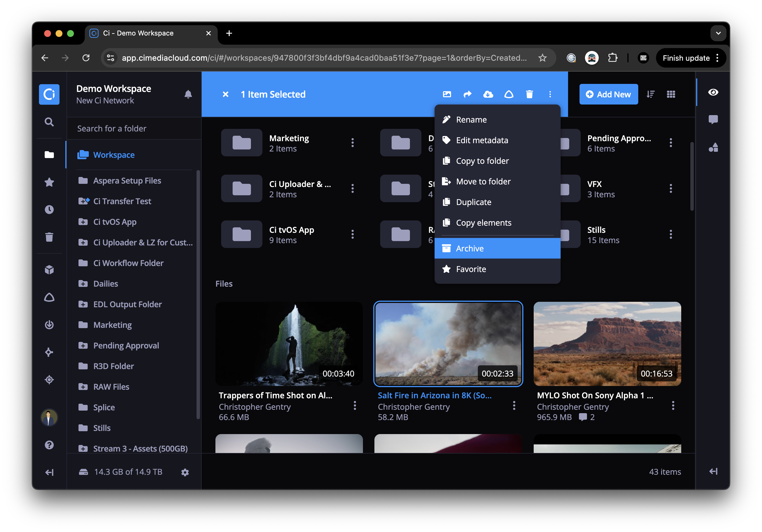This screenshot has height=532, width=762.
Task: Open options for VFX folder card
Action: click(x=671, y=188)
